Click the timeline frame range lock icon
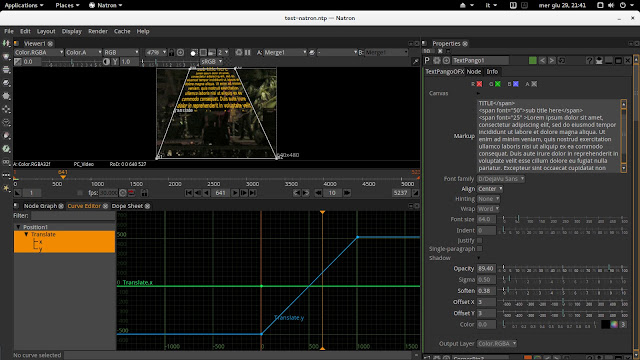The height and width of the screenshot is (360, 640). click(144, 193)
